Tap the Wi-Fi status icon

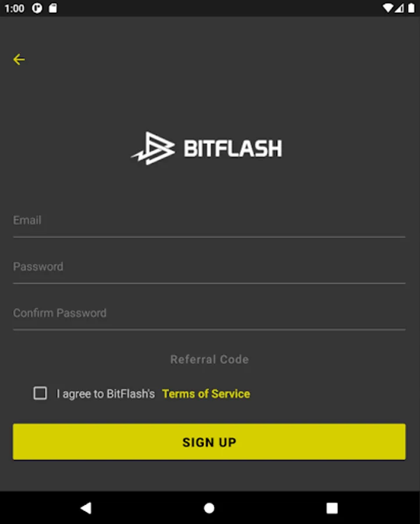click(387, 8)
